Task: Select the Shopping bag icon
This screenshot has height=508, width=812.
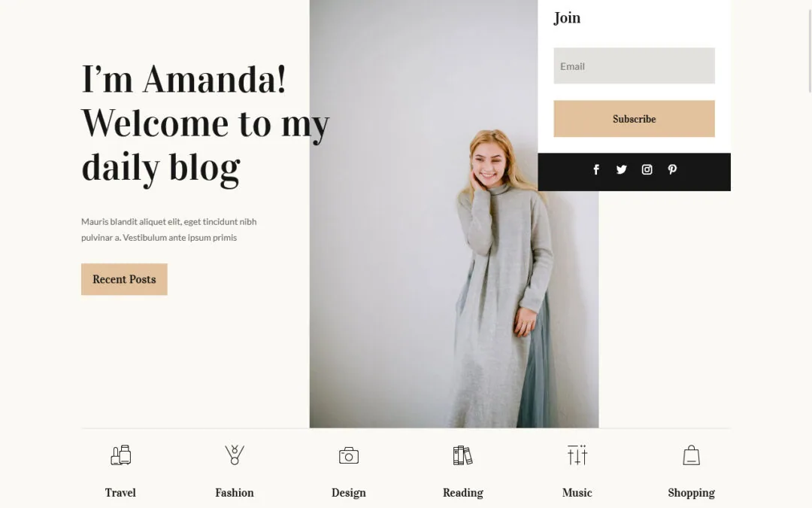Action: pos(692,455)
